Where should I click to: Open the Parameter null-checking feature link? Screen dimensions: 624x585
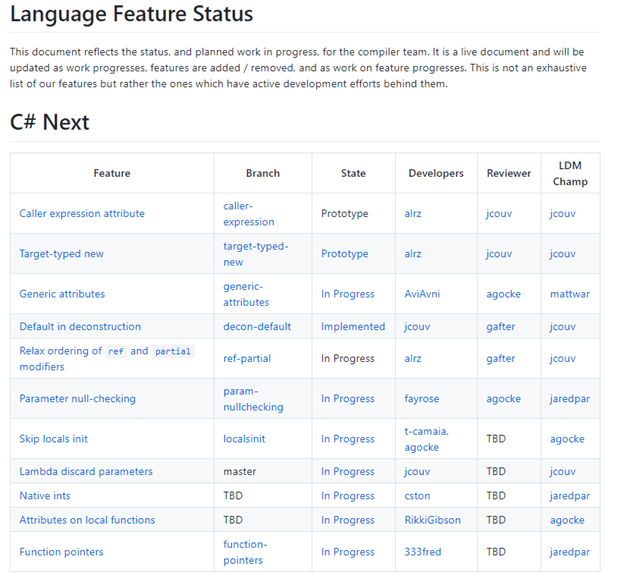tap(78, 398)
